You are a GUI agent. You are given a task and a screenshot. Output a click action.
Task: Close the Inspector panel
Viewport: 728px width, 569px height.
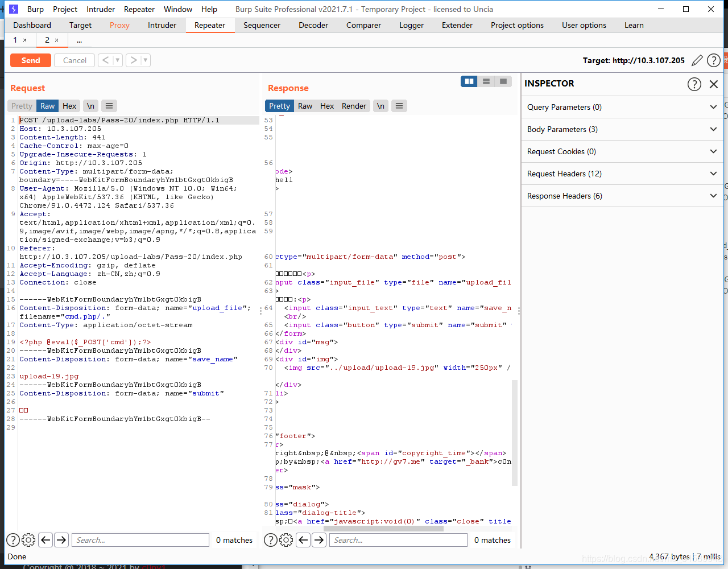click(714, 84)
